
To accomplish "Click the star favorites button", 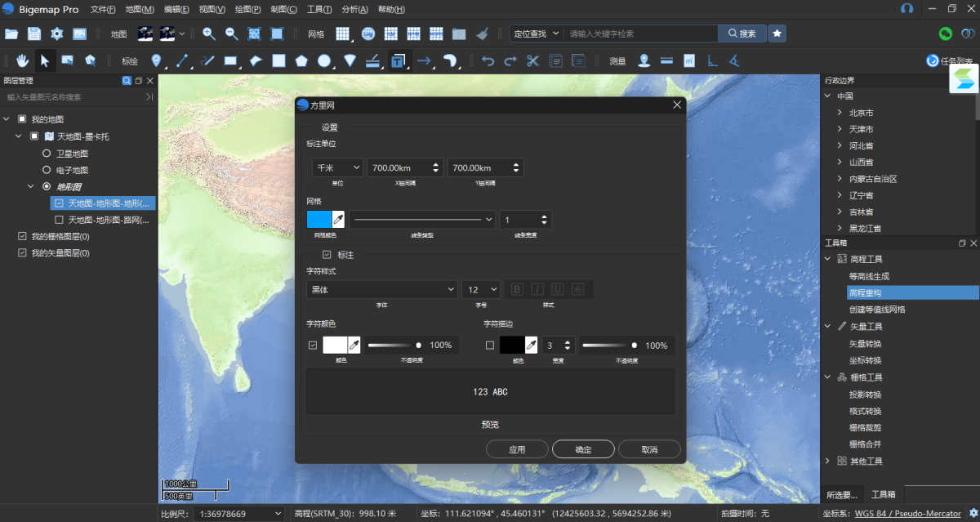I will tap(777, 33).
